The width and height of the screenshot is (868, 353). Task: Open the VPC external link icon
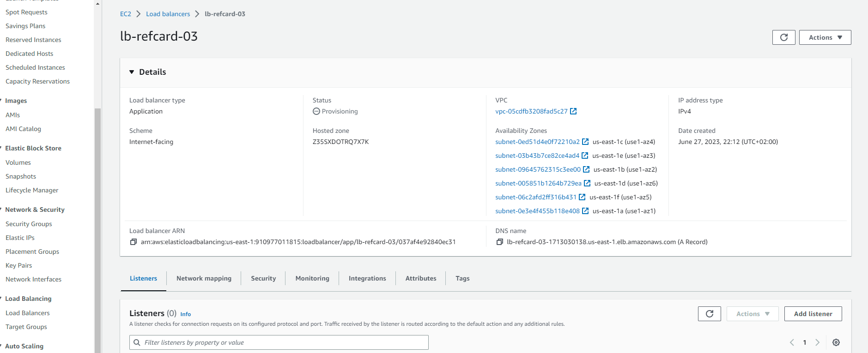(573, 111)
